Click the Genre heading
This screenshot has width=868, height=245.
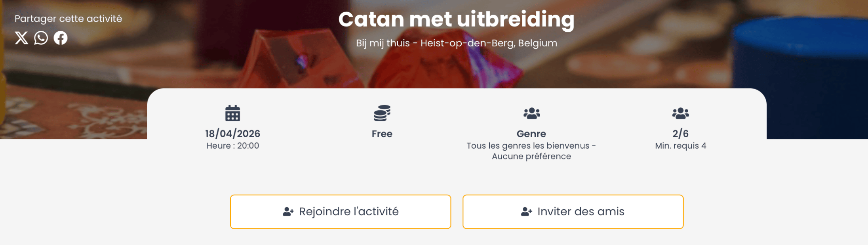point(531,134)
